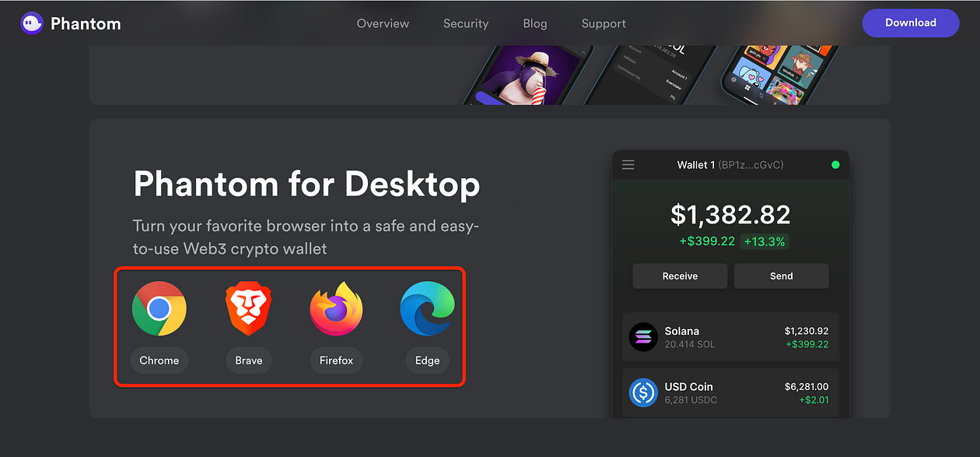Click the Chrome label button

(x=159, y=360)
